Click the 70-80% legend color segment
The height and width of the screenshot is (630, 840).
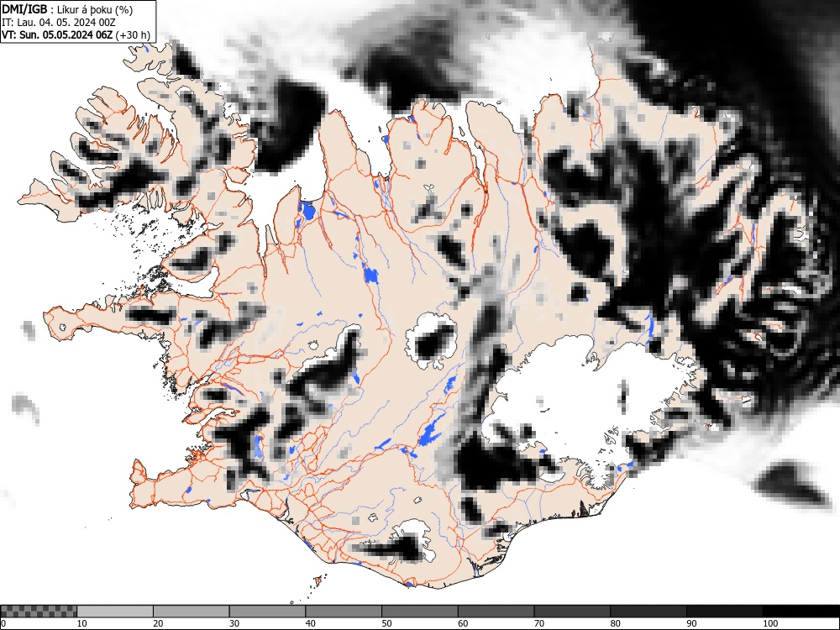(572, 612)
